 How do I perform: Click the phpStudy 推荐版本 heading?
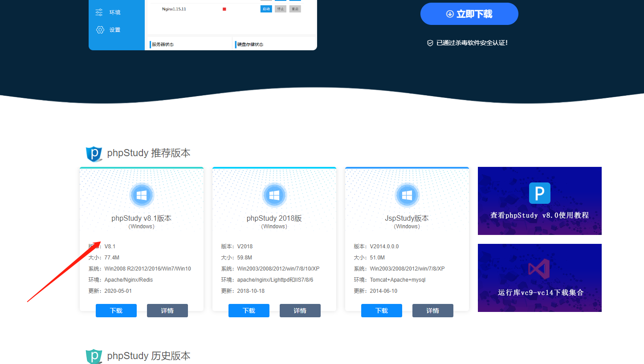click(149, 153)
